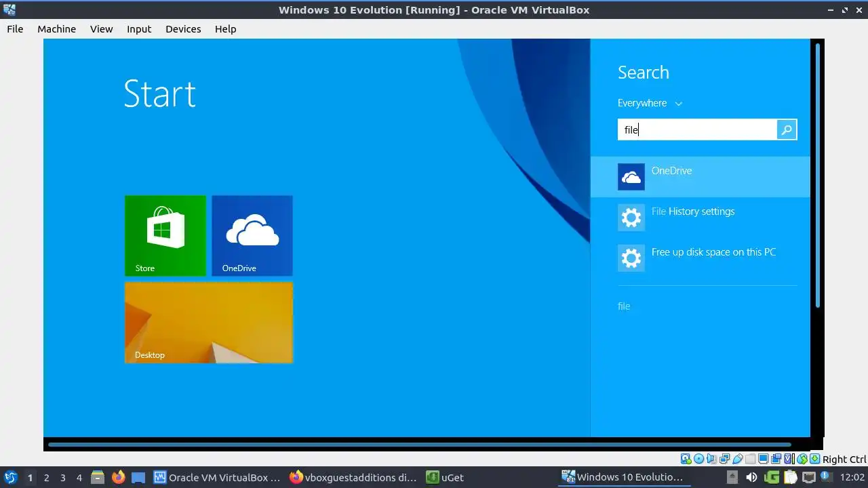Open OneDrive from search results
868x488 pixels.
click(x=701, y=177)
